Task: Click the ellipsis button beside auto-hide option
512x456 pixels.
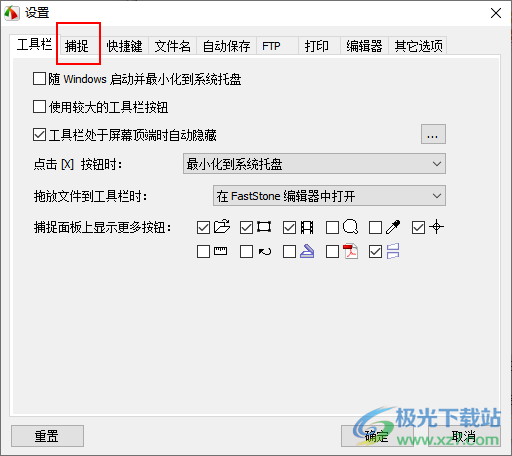Action: point(433,134)
